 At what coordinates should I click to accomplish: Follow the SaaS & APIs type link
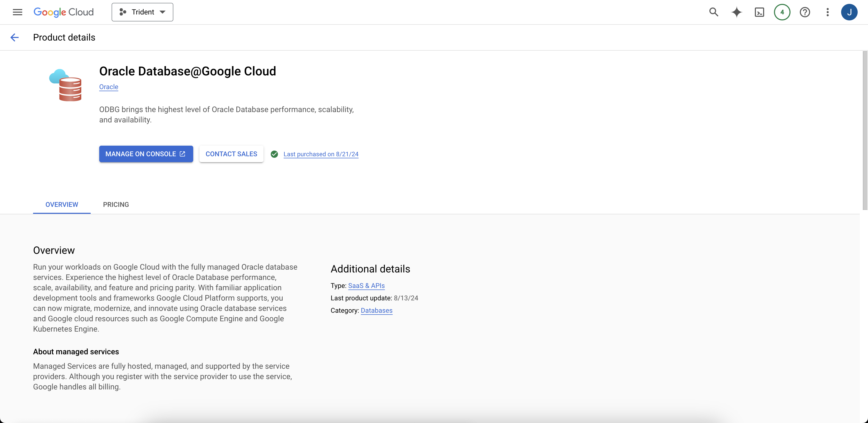(x=366, y=286)
